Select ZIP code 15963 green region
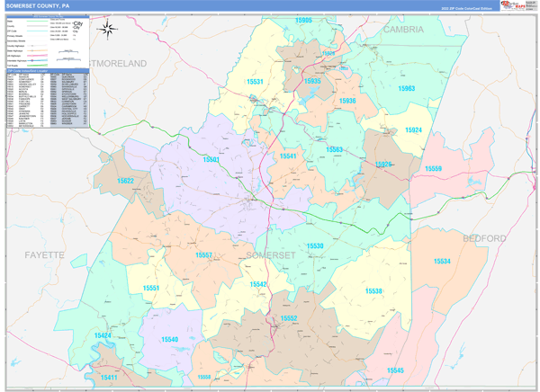The image size is (540, 392). pyautogui.click(x=406, y=88)
